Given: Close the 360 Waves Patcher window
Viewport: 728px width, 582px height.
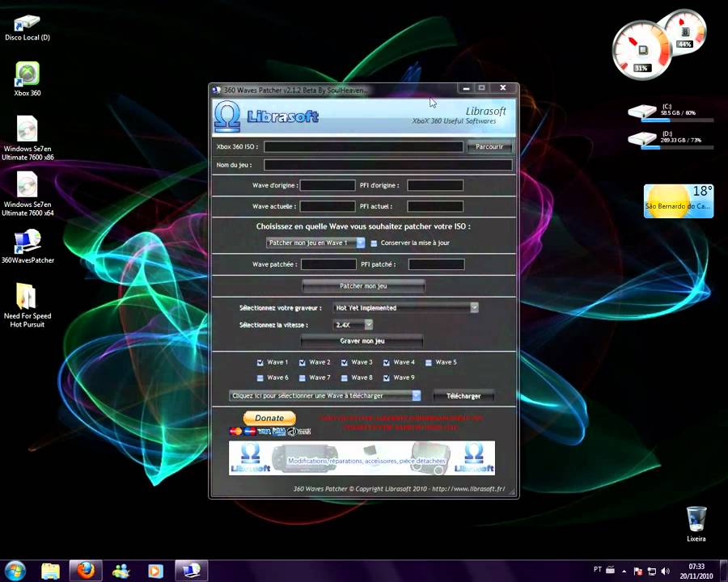Looking at the screenshot, I should tap(503, 88).
